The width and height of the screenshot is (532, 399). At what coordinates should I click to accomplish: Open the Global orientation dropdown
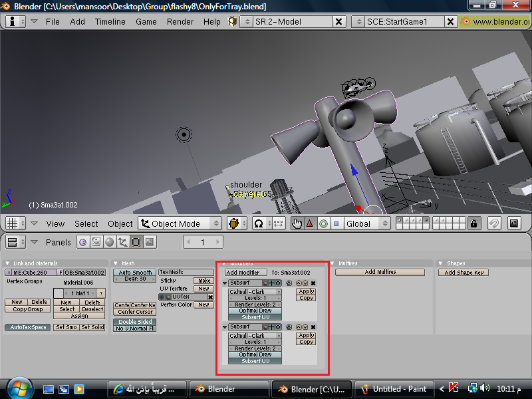367,223
